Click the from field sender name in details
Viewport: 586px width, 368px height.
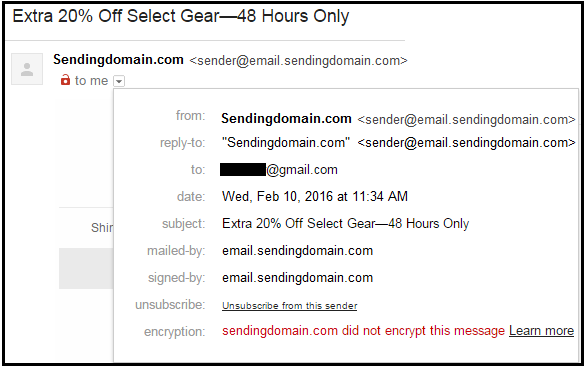[286, 119]
